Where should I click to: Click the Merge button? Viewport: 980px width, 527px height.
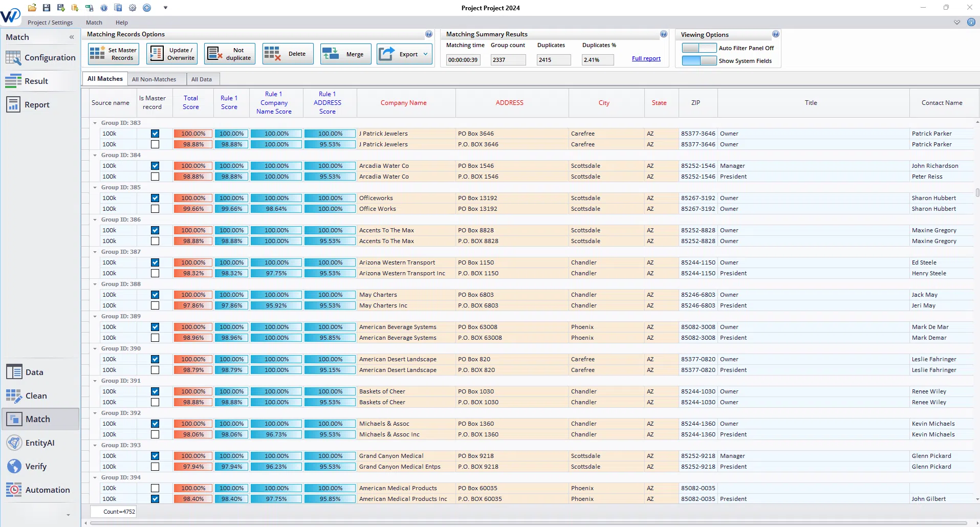(345, 54)
